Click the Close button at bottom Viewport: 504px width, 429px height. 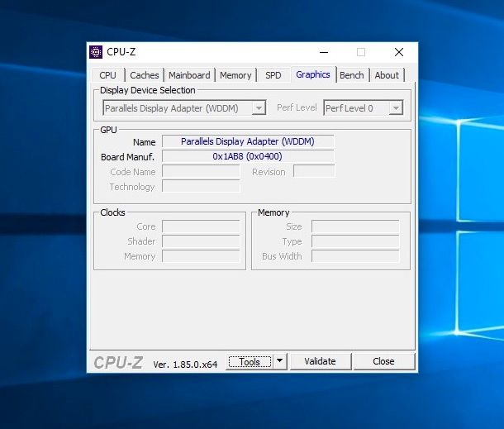384,361
